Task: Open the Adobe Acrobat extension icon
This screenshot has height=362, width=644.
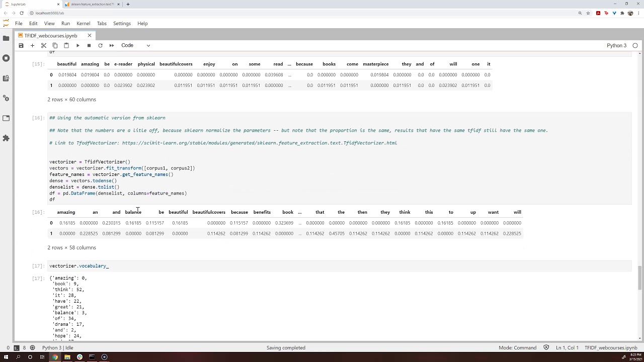Action: (x=598, y=13)
